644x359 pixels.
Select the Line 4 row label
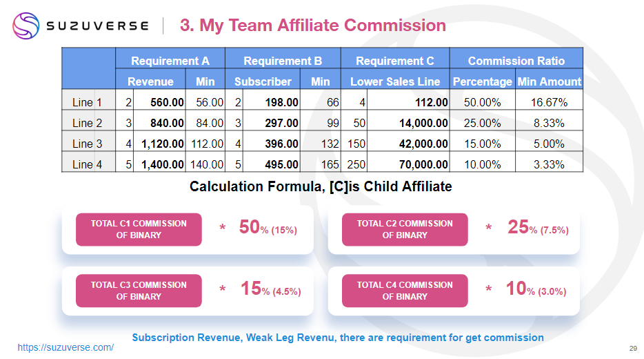87,164
